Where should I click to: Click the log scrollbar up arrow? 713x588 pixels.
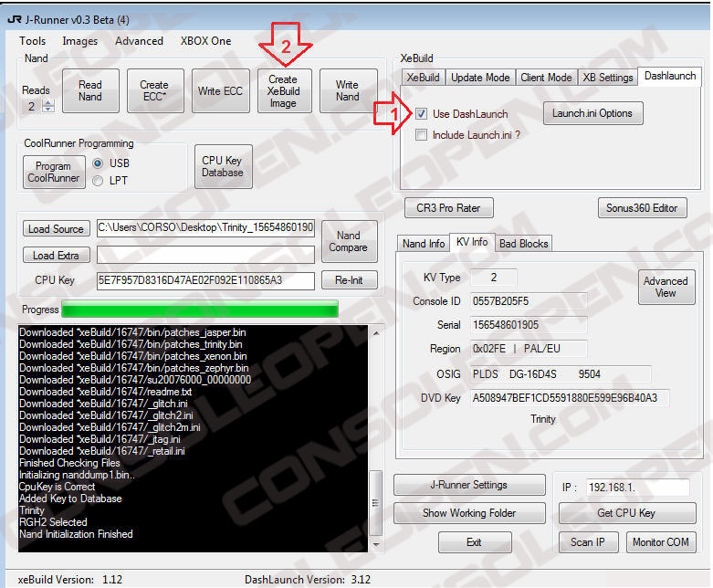pyautogui.click(x=376, y=333)
